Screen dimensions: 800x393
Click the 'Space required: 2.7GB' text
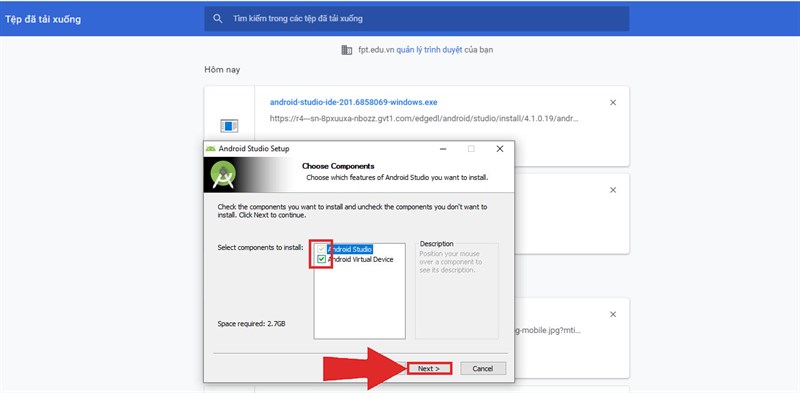coord(251,324)
